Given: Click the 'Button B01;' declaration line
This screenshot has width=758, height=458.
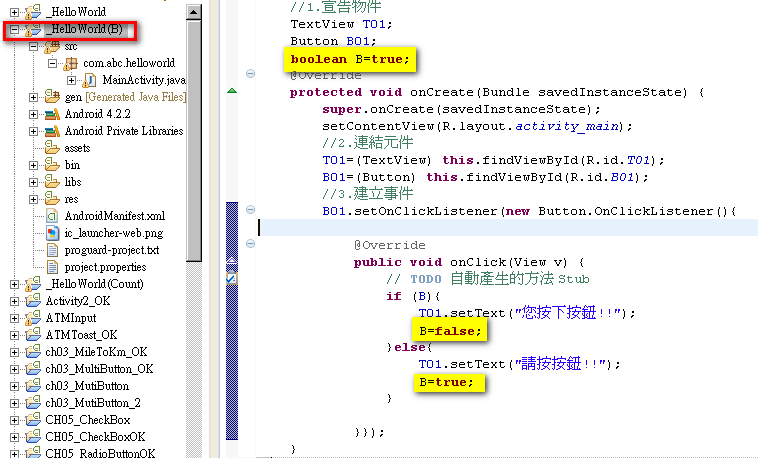Looking at the screenshot, I should 333,41.
